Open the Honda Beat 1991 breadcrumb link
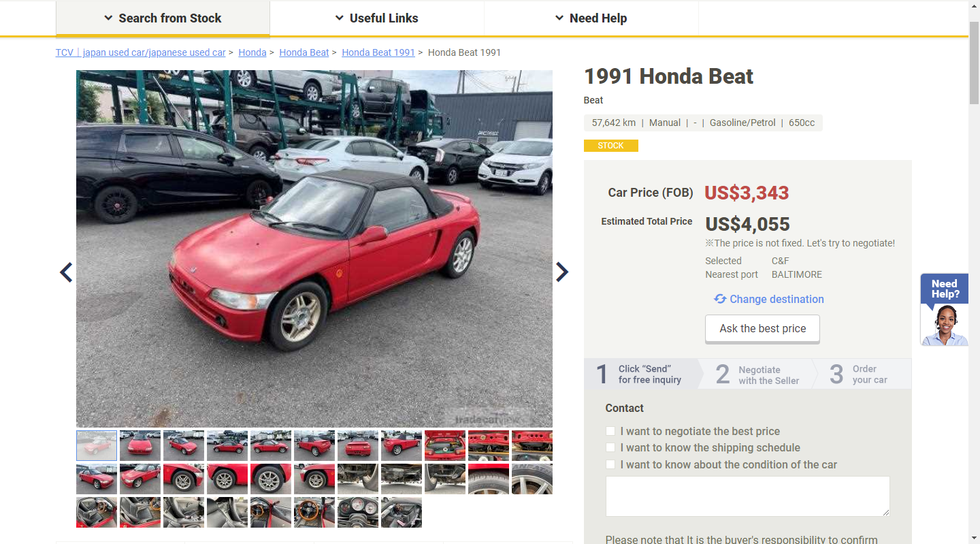The image size is (980, 544). (x=378, y=52)
